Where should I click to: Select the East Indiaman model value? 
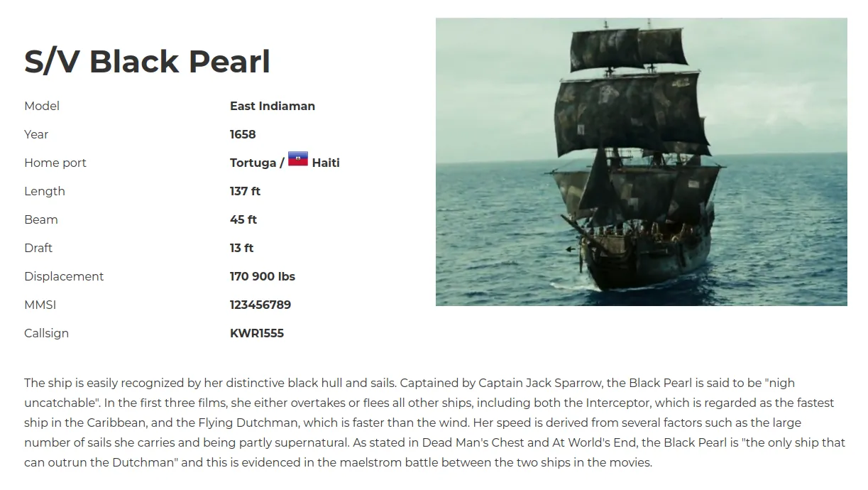[273, 106]
